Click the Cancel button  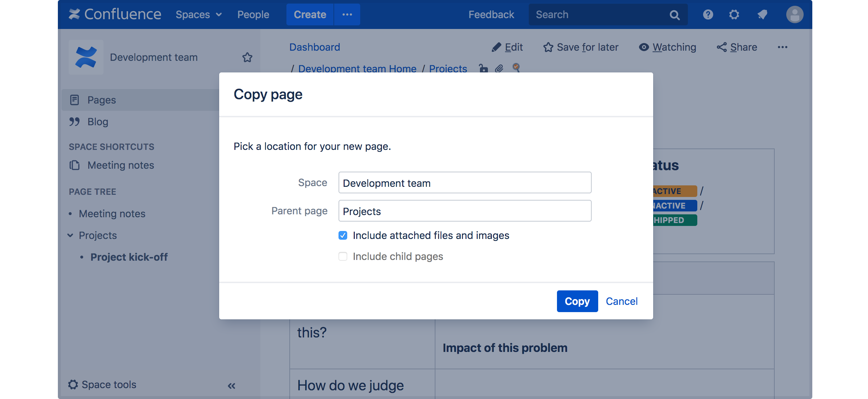622,301
